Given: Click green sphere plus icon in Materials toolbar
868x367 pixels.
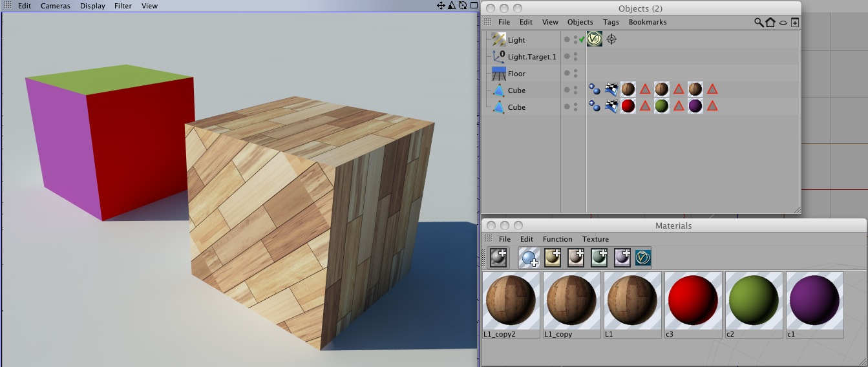Looking at the screenshot, I should [599, 257].
